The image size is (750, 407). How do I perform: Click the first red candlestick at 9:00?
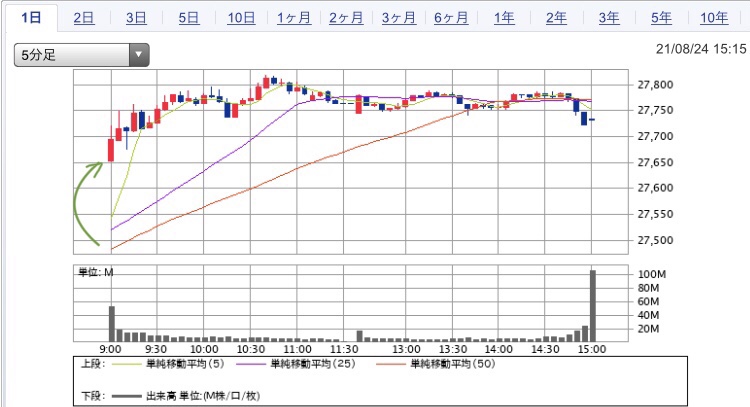coord(111,150)
